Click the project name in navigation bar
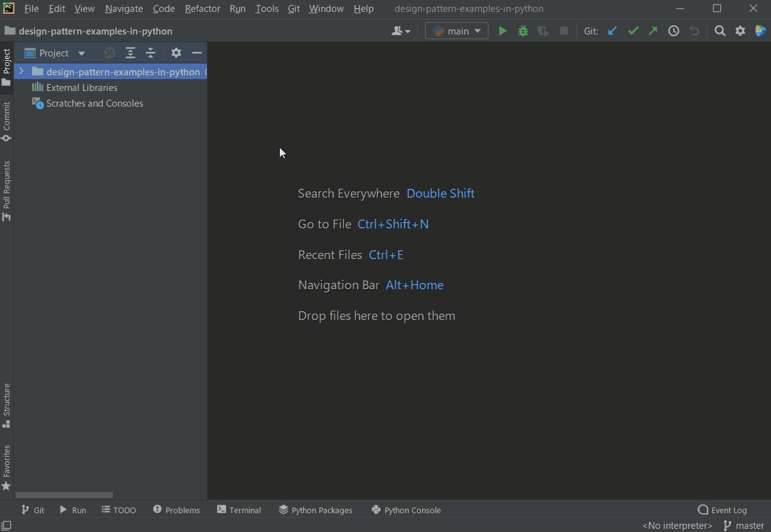 [x=95, y=31]
